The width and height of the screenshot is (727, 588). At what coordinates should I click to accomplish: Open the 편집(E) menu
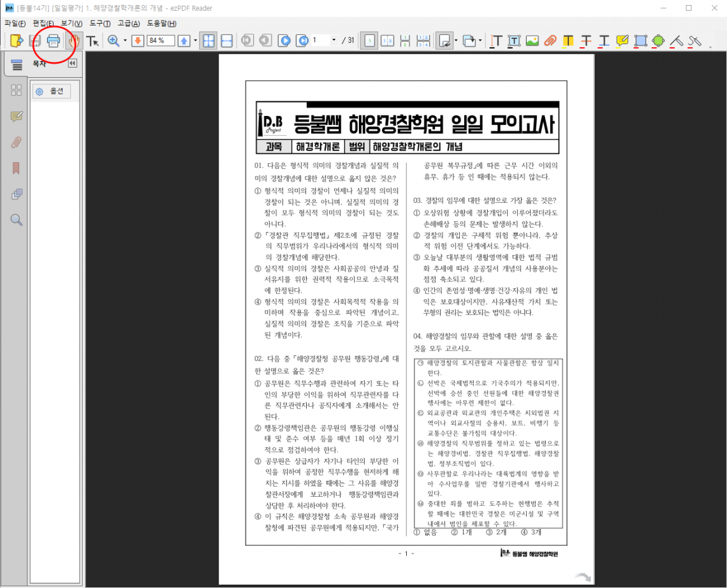pyautogui.click(x=43, y=23)
